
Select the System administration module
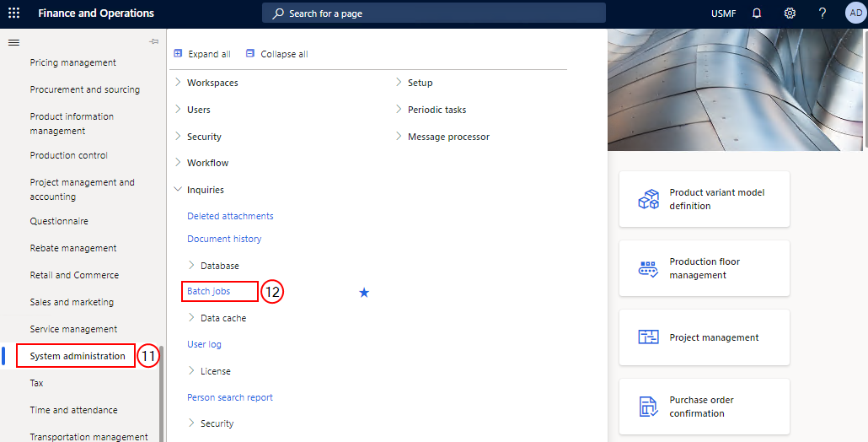[78, 356]
